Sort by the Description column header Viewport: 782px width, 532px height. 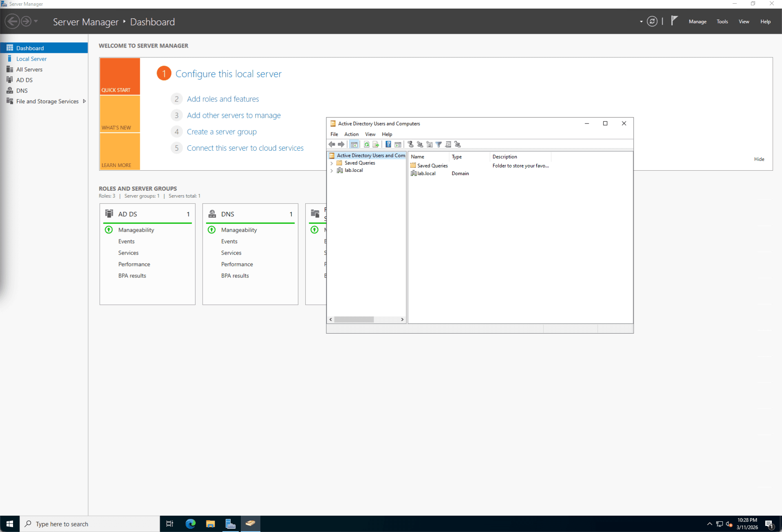(x=520, y=157)
